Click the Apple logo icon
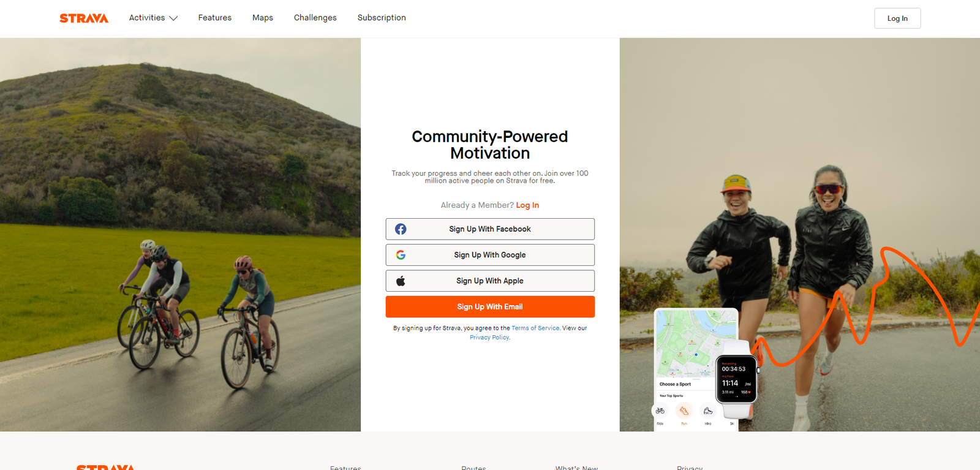Image resolution: width=980 pixels, height=470 pixels. tap(401, 281)
